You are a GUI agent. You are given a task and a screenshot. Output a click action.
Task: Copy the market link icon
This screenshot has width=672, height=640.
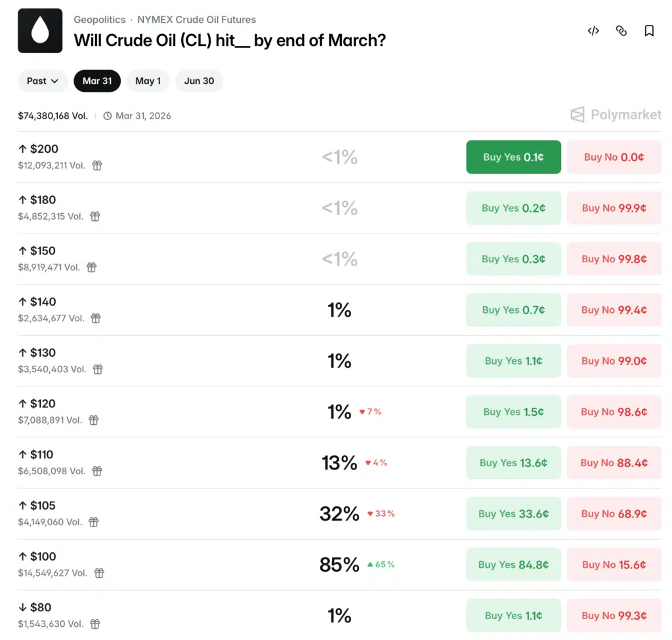tap(621, 31)
